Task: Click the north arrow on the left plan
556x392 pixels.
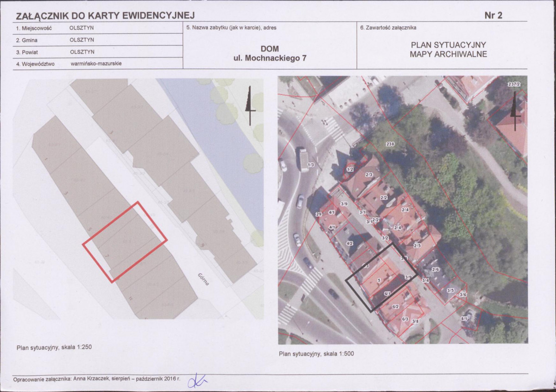Action: pyautogui.click(x=250, y=106)
